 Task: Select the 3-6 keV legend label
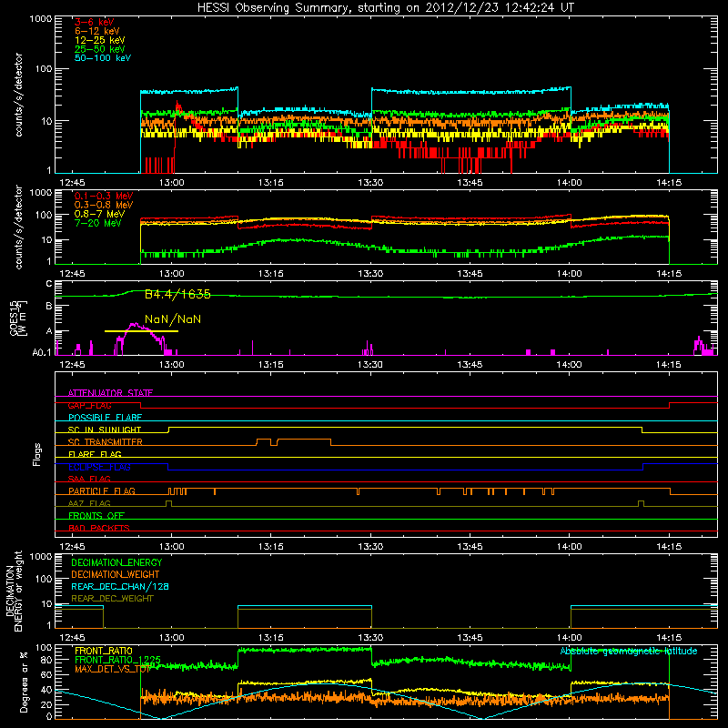95,22
